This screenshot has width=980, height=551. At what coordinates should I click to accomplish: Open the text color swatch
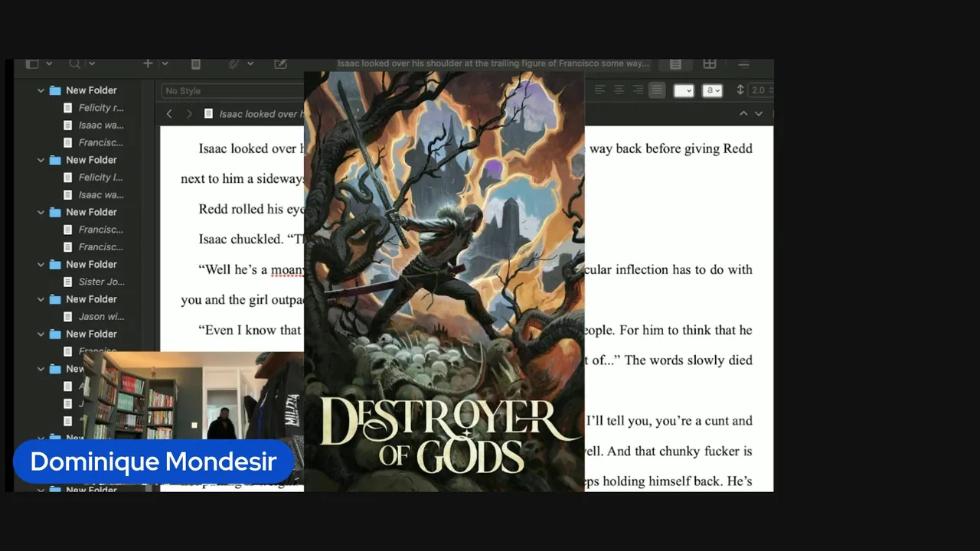click(684, 90)
